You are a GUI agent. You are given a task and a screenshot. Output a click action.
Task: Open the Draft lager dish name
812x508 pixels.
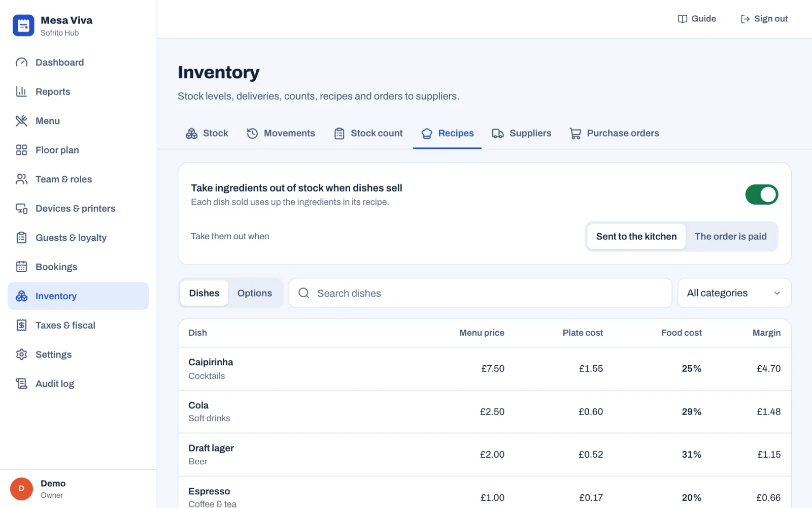(211, 448)
